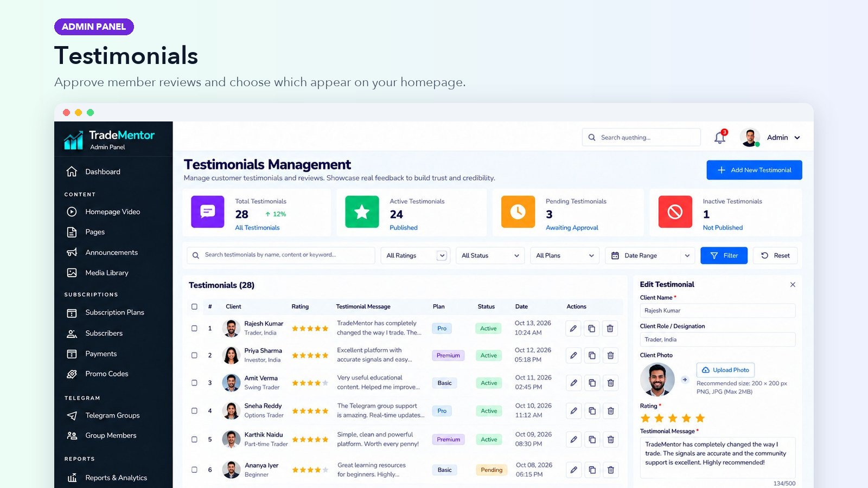The width and height of the screenshot is (868, 488).
Task: Tick the select-all checkbox in table header
Action: point(194,307)
